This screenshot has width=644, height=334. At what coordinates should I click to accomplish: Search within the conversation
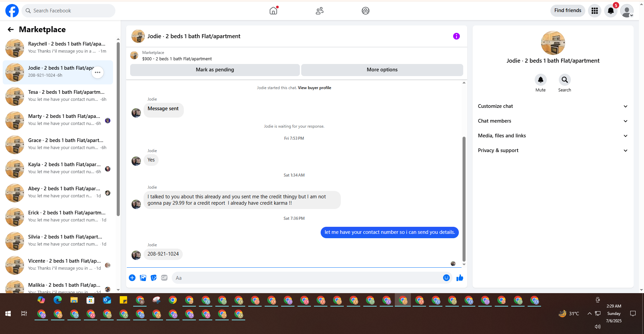pos(565,80)
